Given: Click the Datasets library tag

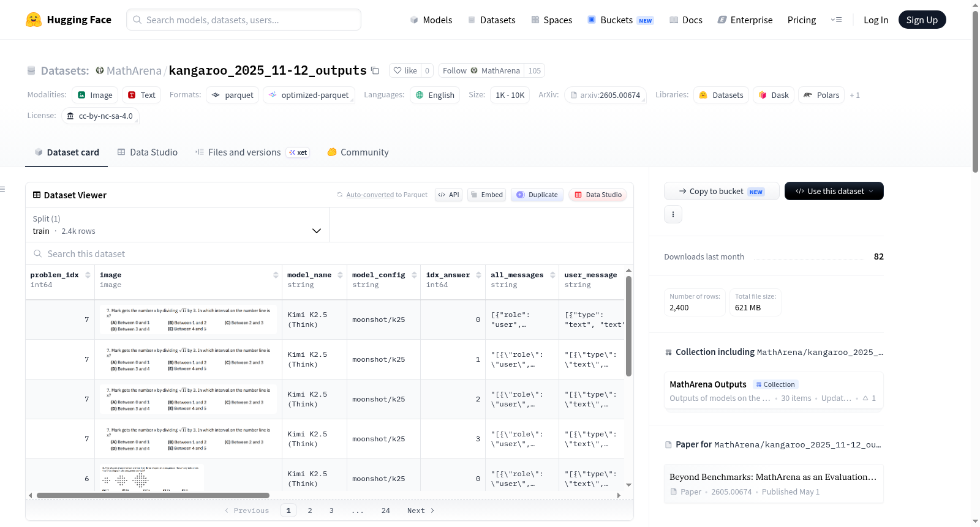Looking at the screenshot, I should click(721, 95).
